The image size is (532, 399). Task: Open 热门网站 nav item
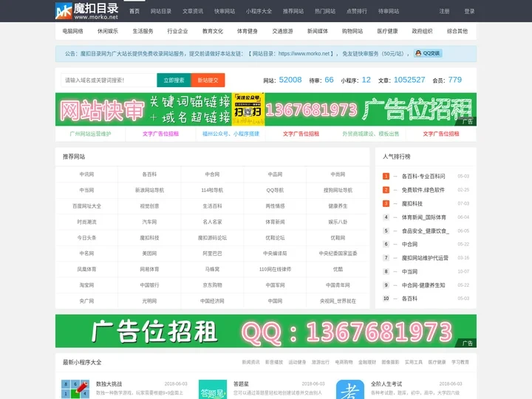point(325,11)
